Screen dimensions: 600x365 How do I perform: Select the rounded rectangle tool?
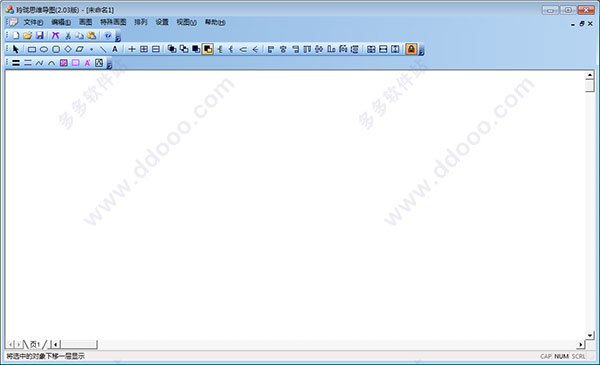56,49
